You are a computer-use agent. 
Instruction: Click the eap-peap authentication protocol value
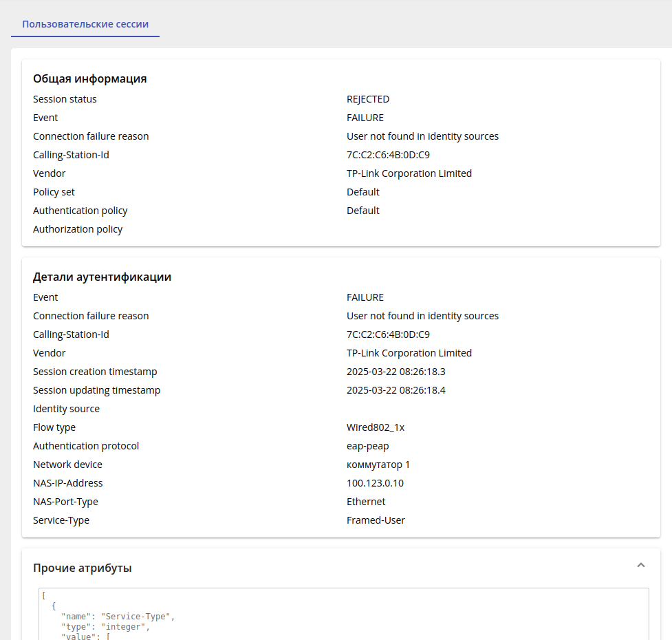(x=367, y=446)
